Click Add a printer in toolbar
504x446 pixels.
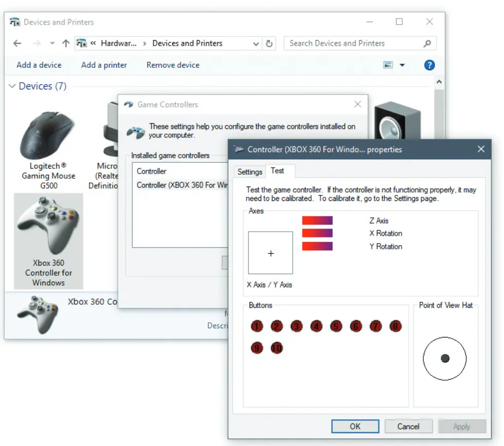point(104,65)
